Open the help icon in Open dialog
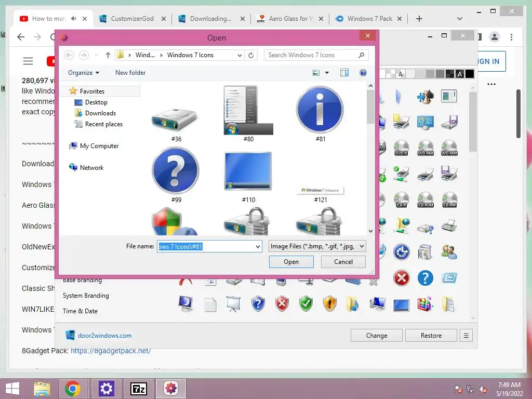Screen dimensions: 532x399 (363, 73)
